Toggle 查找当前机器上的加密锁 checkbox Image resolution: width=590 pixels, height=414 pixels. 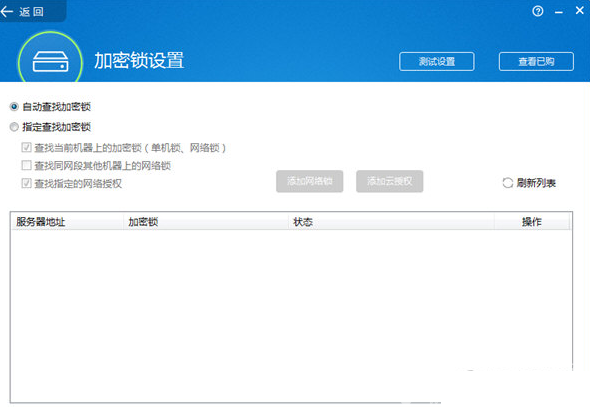[x=26, y=147]
